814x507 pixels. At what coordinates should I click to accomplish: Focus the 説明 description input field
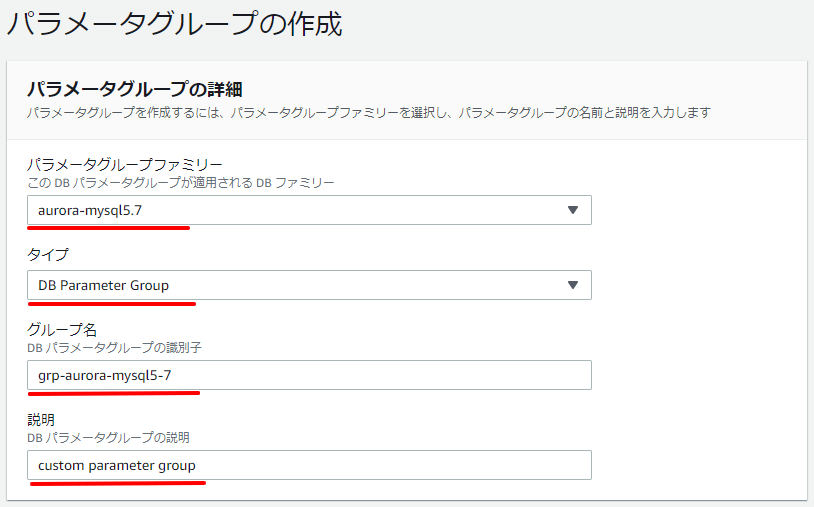click(x=309, y=465)
